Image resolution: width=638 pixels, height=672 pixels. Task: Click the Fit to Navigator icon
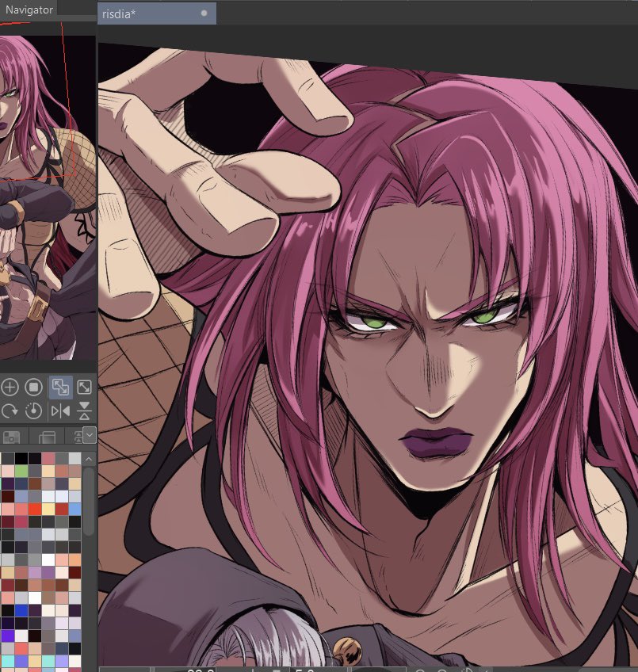(84, 386)
